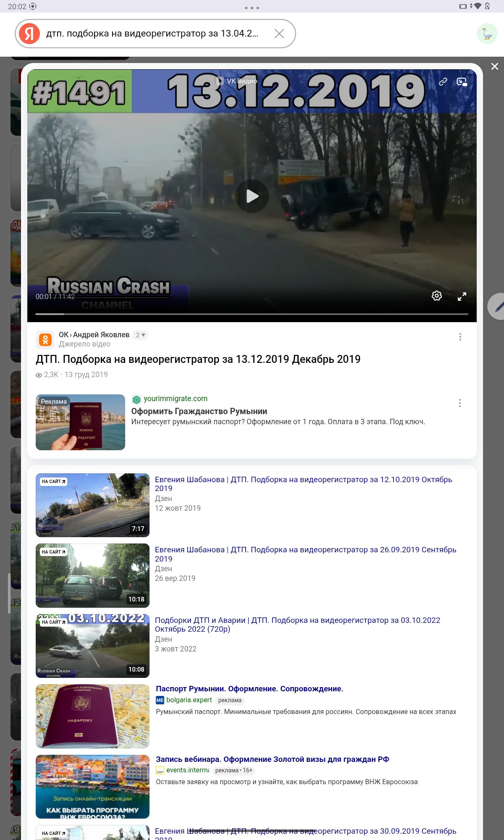Open bolgaria.expert ad source link
504x840 pixels.
click(189, 700)
